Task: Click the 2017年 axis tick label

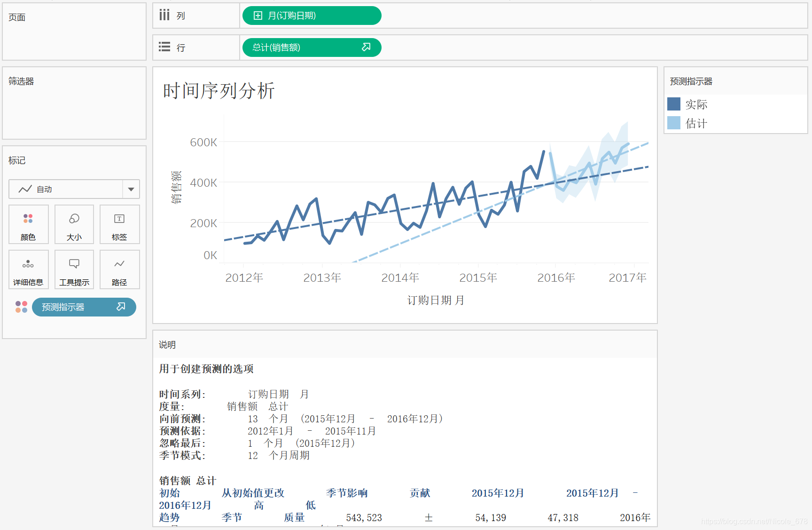Action: 628,277
